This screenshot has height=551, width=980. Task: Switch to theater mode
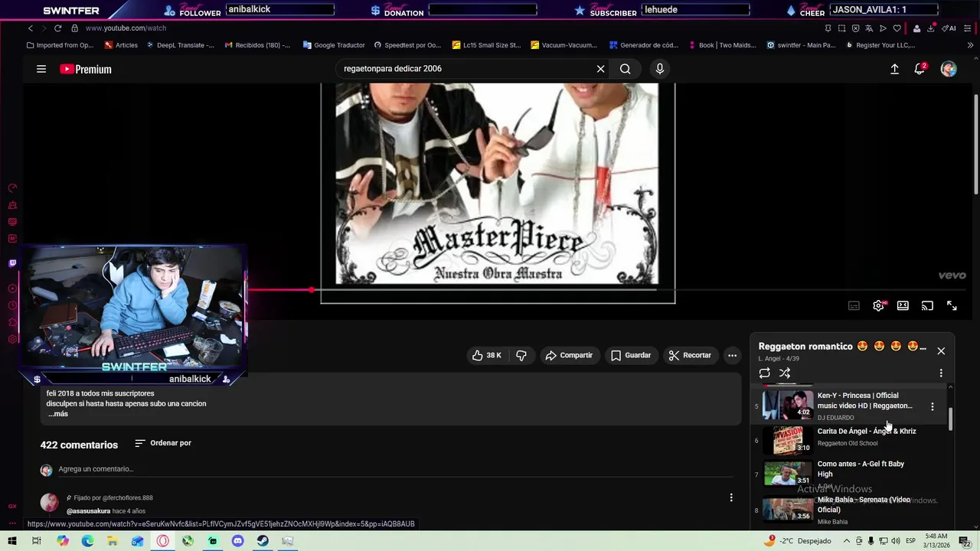(x=903, y=305)
